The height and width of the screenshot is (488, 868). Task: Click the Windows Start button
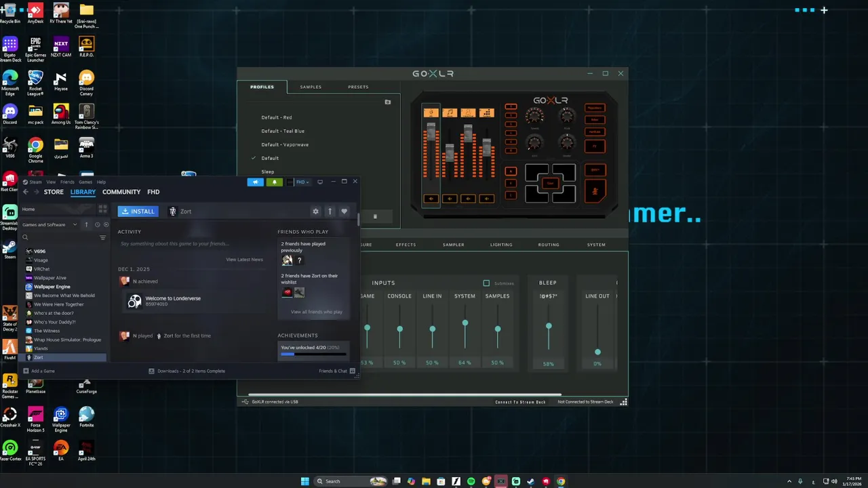(305, 481)
